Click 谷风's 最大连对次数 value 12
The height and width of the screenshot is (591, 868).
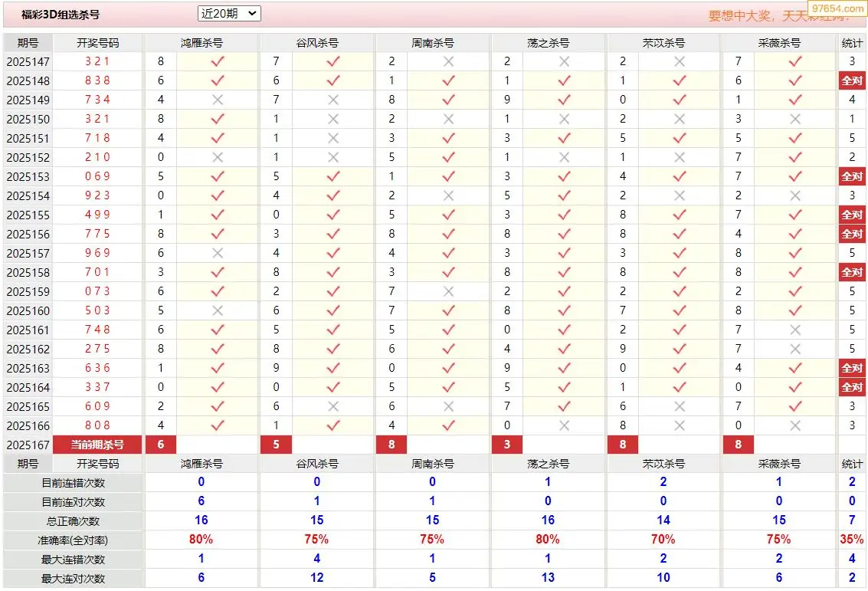pyautogui.click(x=316, y=578)
